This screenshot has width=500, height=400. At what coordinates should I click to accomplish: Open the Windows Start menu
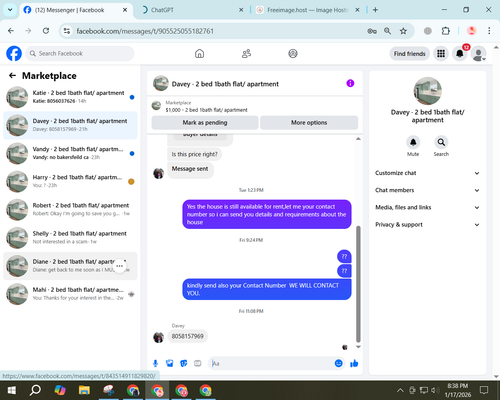pyautogui.click(x=11, y=390)
